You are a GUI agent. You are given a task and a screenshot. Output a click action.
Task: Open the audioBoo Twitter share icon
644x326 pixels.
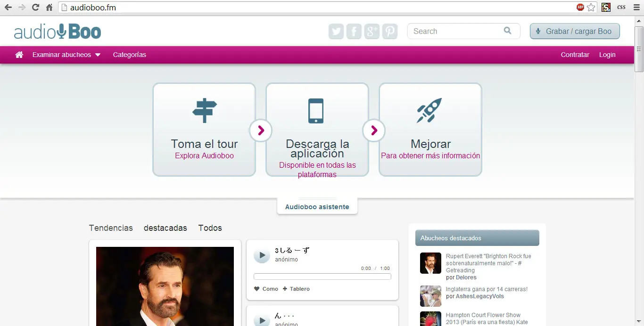pyautogui.click(x=336, y=32)
